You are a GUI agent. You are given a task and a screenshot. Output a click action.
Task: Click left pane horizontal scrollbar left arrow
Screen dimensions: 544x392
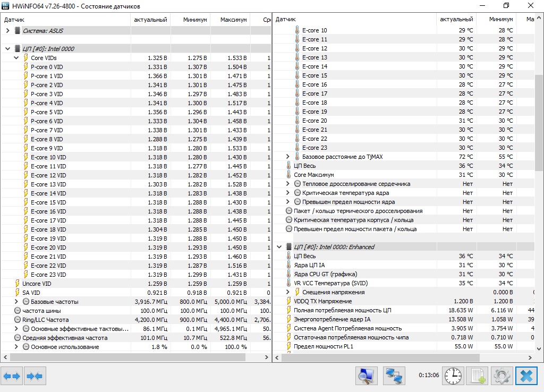pos(5,357)
